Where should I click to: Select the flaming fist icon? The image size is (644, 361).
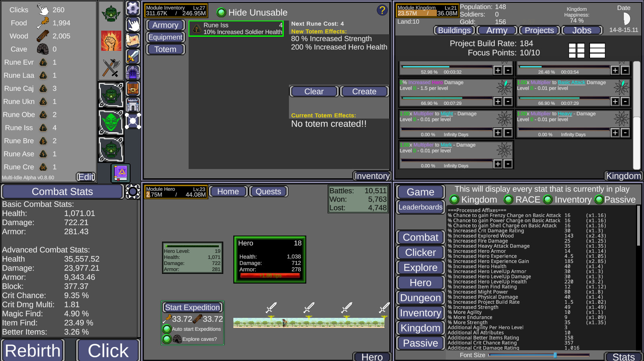click(x=111, y=41)
